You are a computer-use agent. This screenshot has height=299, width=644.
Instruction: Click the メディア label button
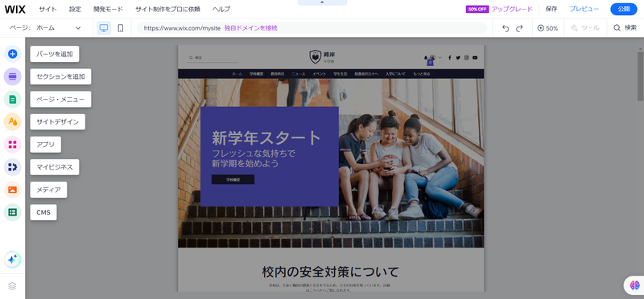(x=48, y=190)
